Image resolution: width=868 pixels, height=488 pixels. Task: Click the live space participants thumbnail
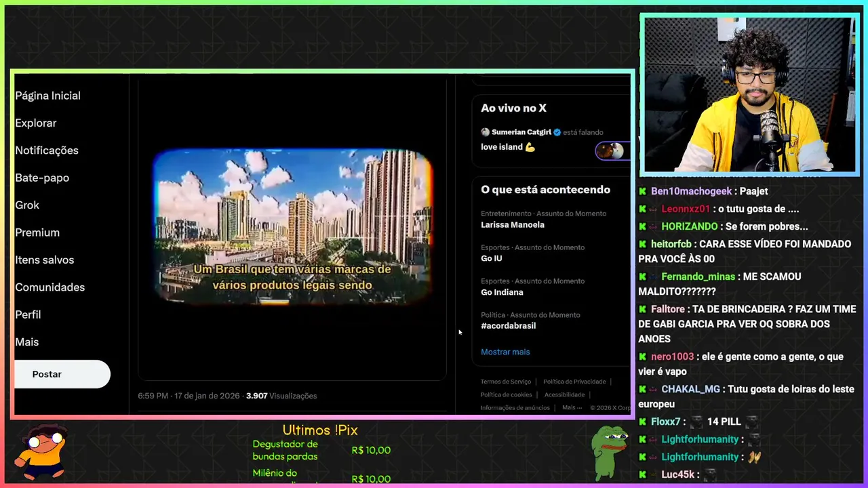[613, 151]
